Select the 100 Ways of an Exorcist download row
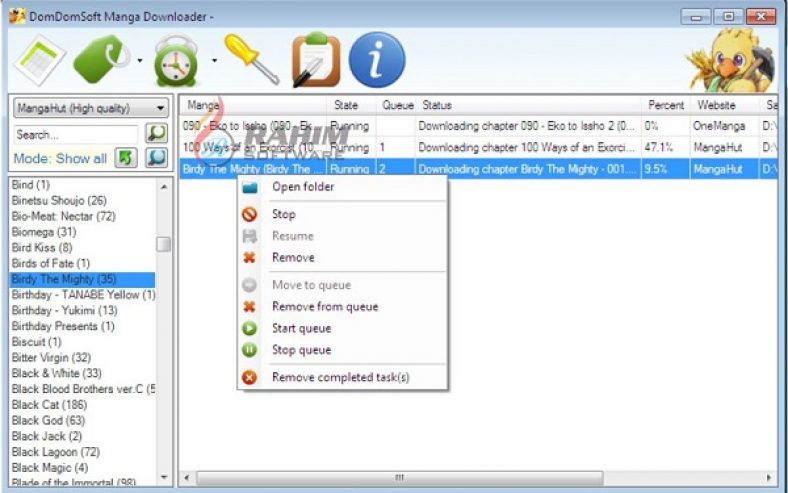This screenshot has width=788, height=493. 478,148
